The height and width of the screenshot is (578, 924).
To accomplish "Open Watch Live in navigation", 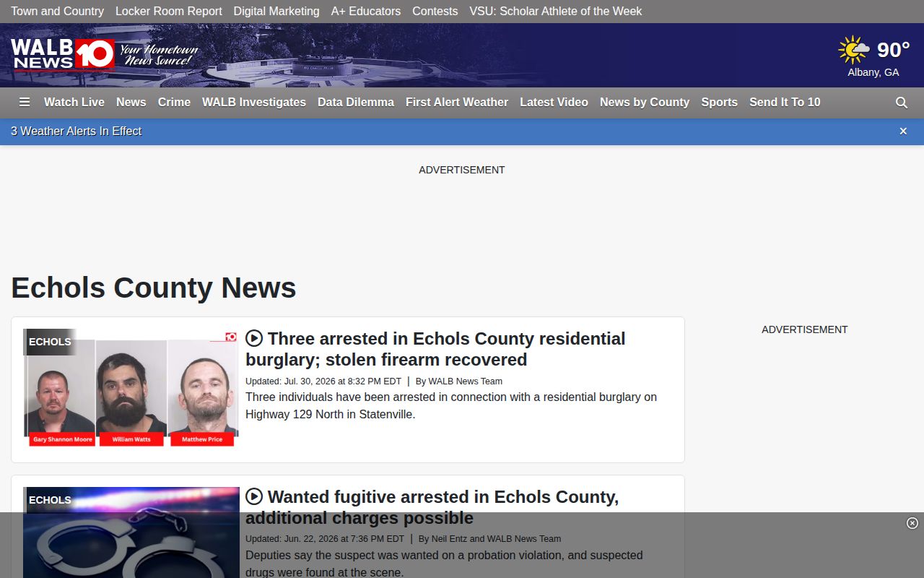I will pyautogui.click(x=74, y=103).
